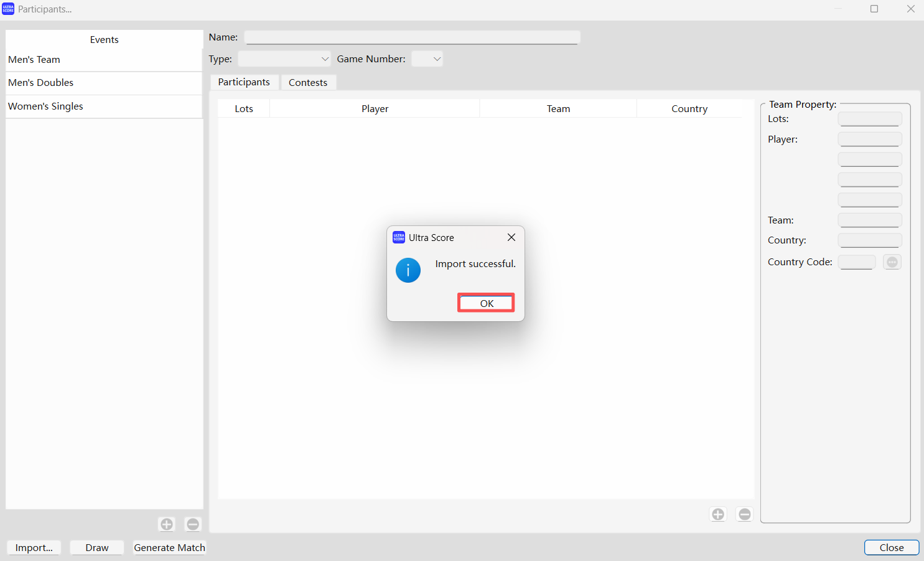Viewport: 924px width, 561px height.
Task: Add a new event with plus icon
Action: (167, 524)
